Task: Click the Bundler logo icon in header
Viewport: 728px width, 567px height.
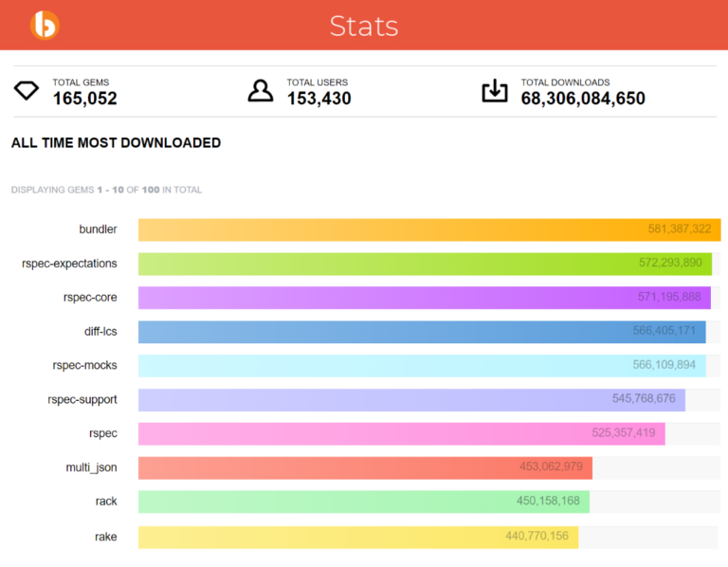Action: coord(44,25)
